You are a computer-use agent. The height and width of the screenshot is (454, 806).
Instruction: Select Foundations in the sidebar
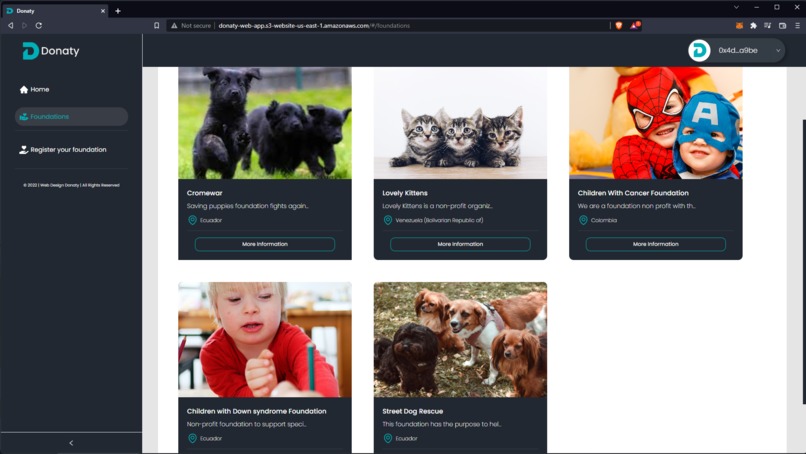(71, 117)
